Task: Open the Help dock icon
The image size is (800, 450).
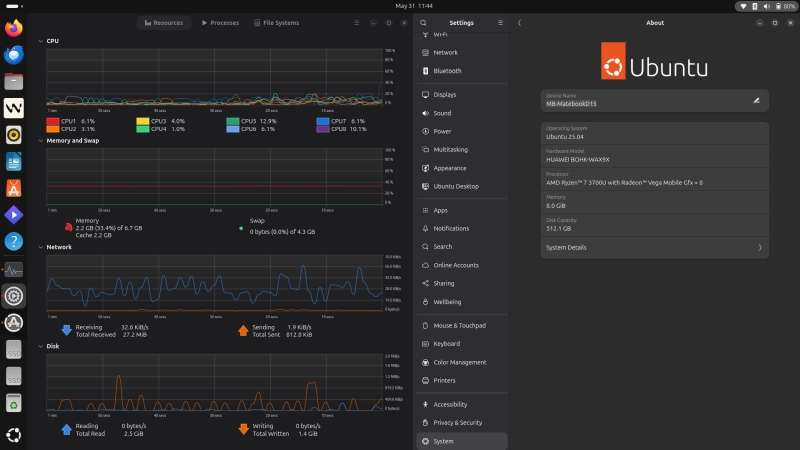Action: point(14,241)
